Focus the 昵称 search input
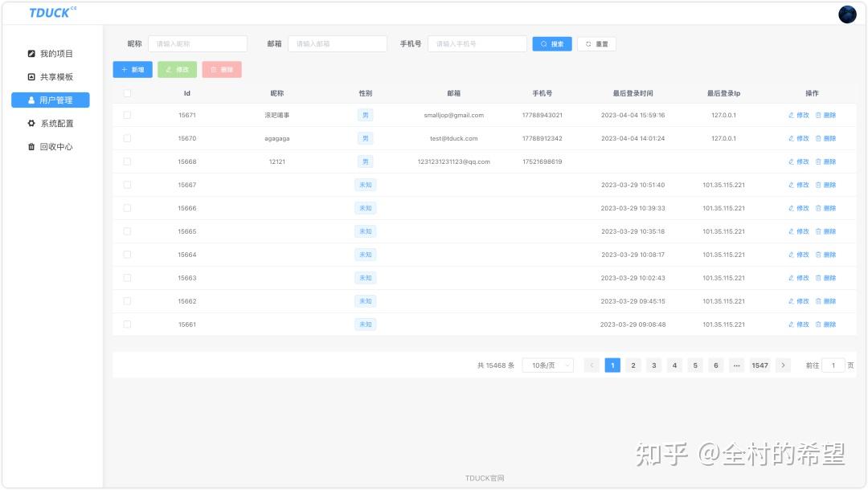Viewport: 868px width, 490px height. pyautogui.click(x=198, y=43)
